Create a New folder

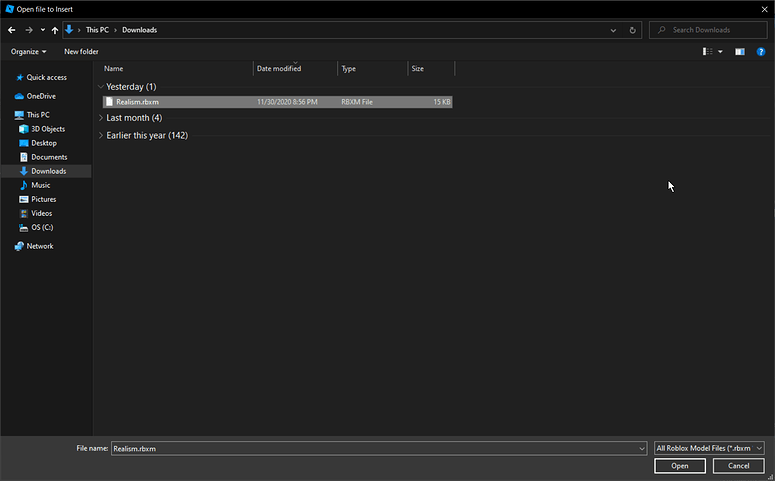[81, 51]
